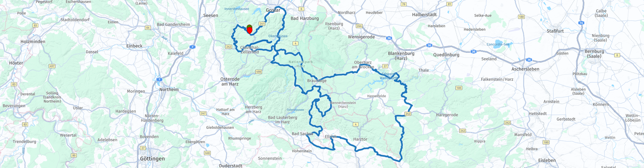This screenshot has height=168, width=644.
Task: Select the Innerstestausee lake label
Action: click(237, 9)
